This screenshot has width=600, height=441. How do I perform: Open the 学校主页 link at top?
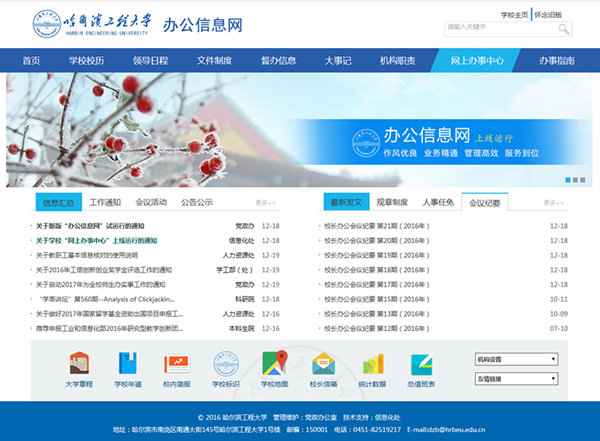click(514, 15)
